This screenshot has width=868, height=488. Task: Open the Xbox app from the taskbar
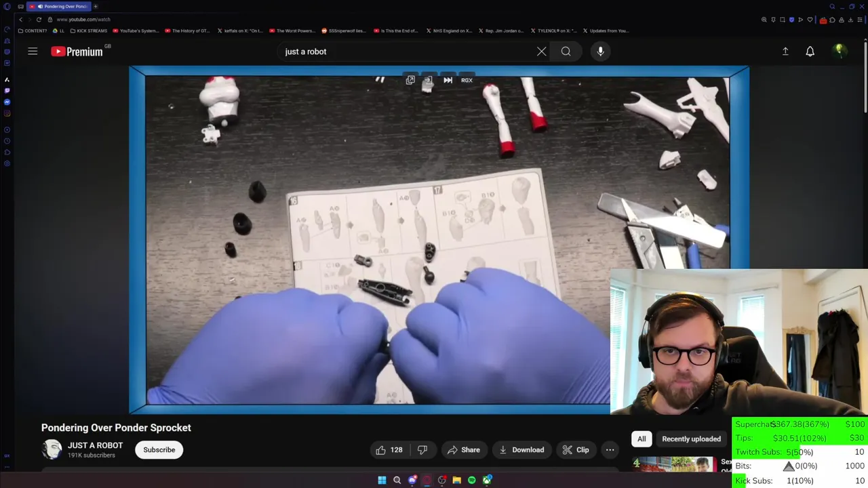click(487, 480)
